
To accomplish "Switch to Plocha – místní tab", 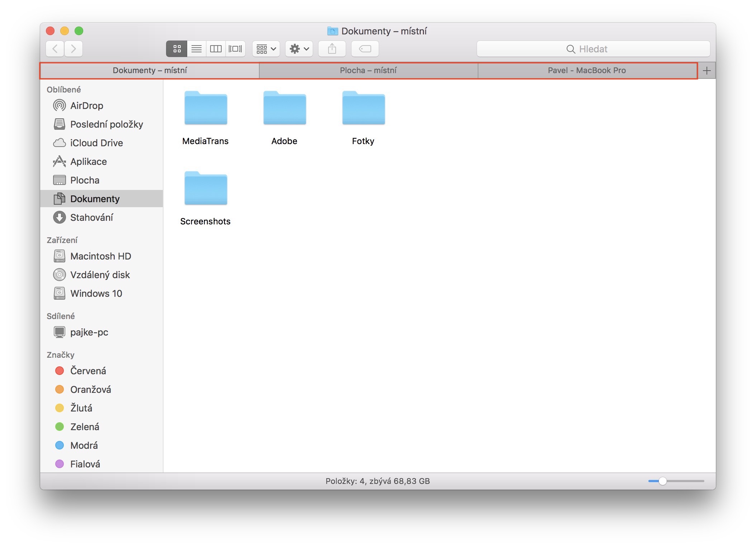I will pyautogui.click(x=368, y=71).
